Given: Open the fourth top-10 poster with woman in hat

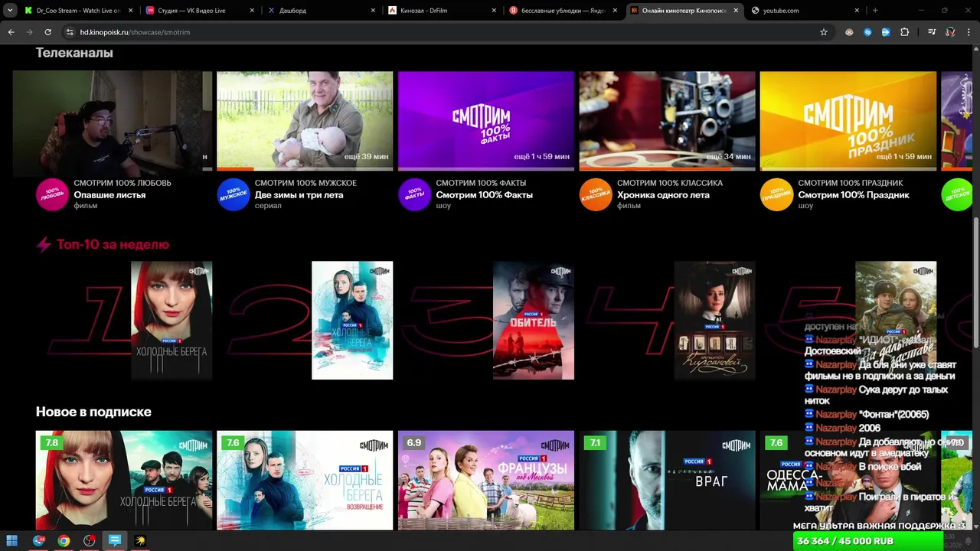Looking at the screenshot, I should [714, 321].
